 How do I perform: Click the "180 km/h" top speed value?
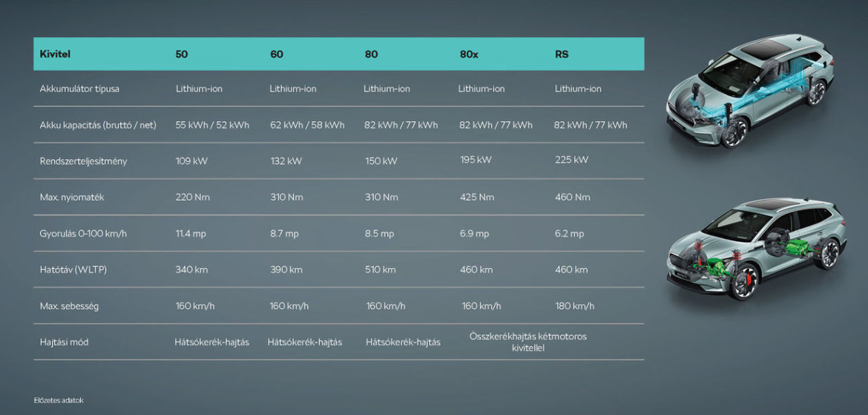(574, 306)
